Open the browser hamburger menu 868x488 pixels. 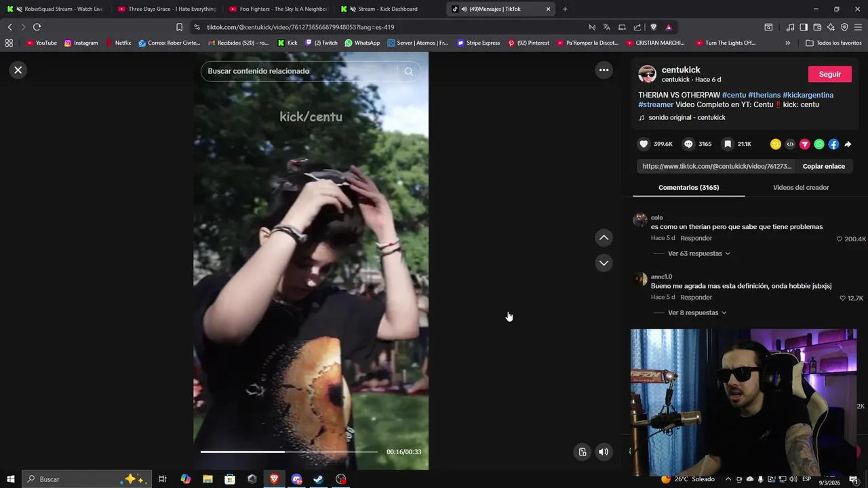click(x=858, y=27)
